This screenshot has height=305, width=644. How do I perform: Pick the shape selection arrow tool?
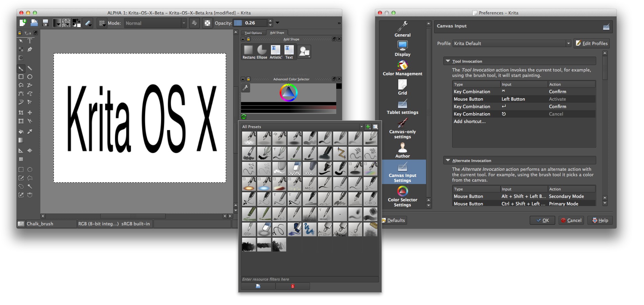(21, 41)
